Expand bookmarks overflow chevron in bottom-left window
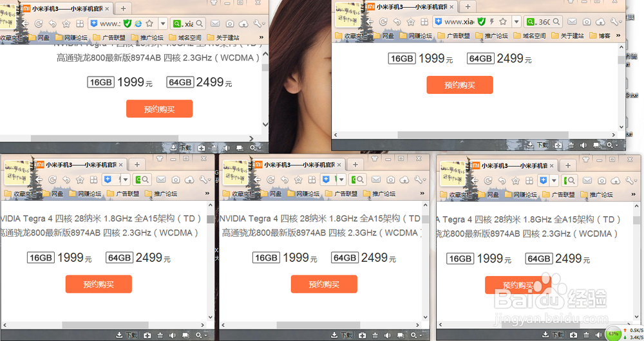The image size is (644, 341). (207, 193)
